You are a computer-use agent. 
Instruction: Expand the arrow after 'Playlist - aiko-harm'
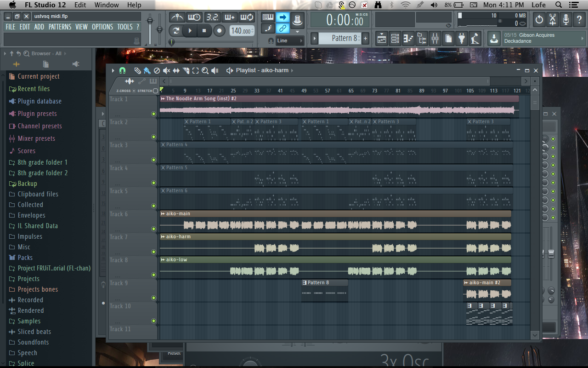[x=293, y=70]
